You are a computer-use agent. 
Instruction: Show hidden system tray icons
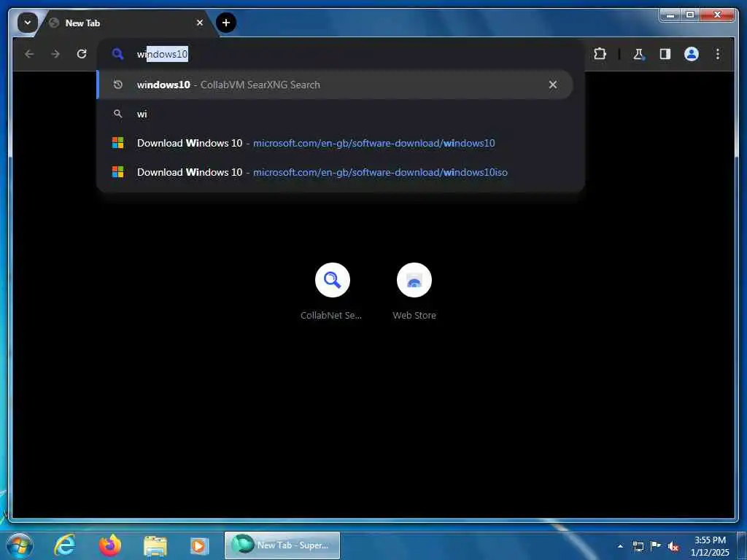[x=620, y=546]
